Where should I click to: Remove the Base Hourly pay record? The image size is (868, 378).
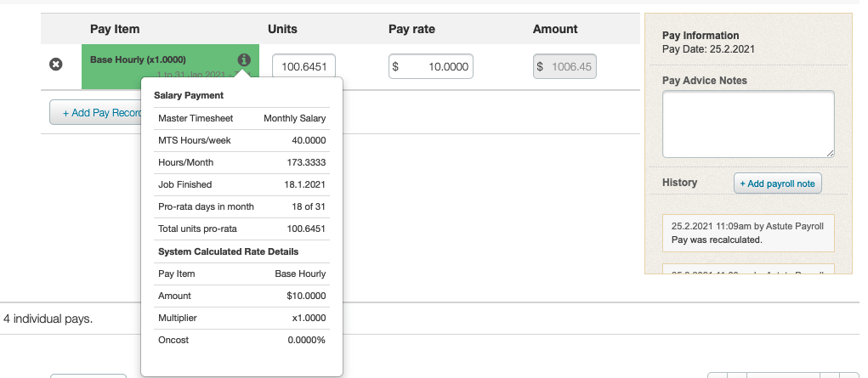pyautogui.click(x=56, y=65)
